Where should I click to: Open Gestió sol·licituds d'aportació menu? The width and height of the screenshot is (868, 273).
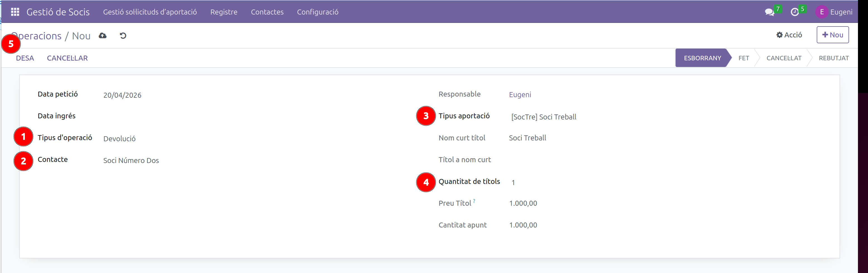point(150,12)
